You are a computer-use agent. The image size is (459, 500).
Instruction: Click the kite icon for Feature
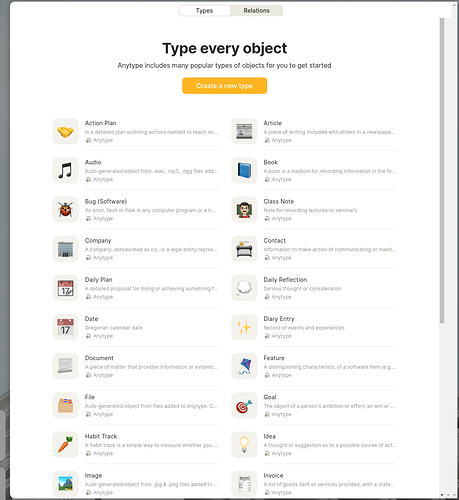(244, 366)
